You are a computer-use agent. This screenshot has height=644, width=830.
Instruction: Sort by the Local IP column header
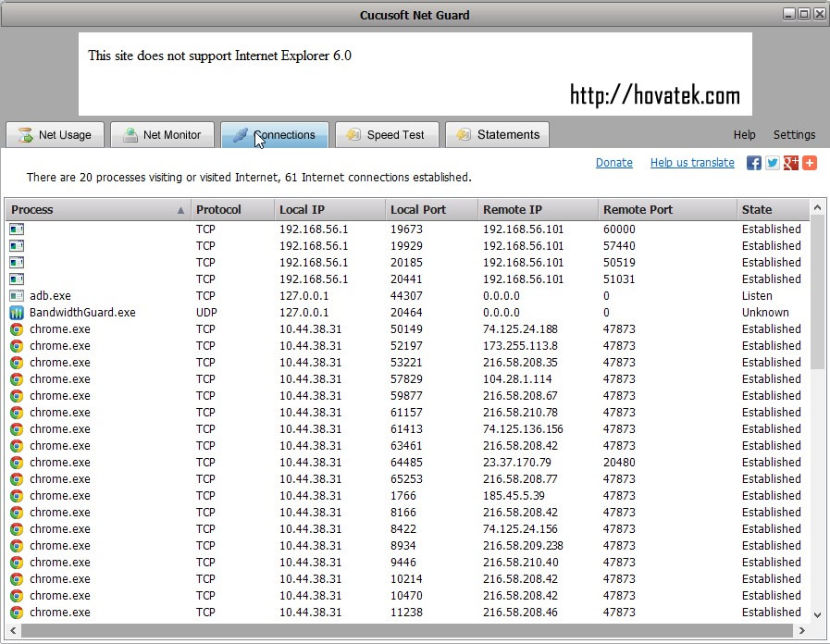(329, 209)
